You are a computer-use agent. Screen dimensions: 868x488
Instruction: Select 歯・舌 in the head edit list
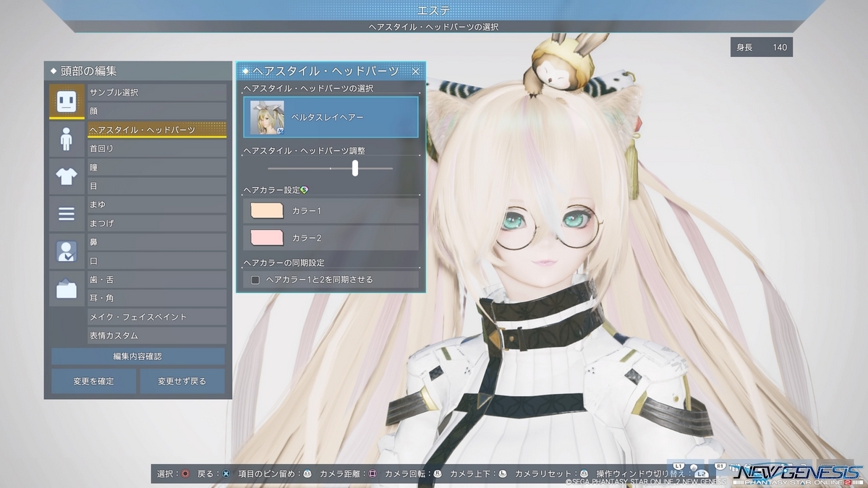(157, 280)
